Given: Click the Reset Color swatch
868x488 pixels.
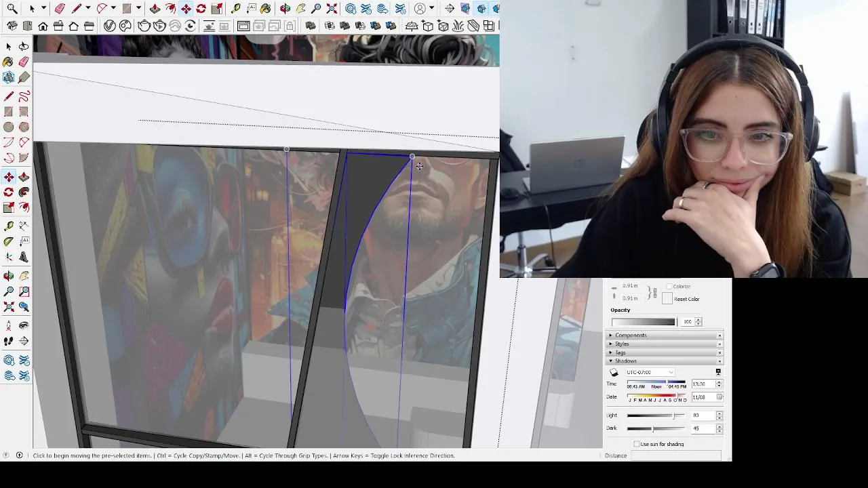Looking at the screenshot, I should 667,298.
